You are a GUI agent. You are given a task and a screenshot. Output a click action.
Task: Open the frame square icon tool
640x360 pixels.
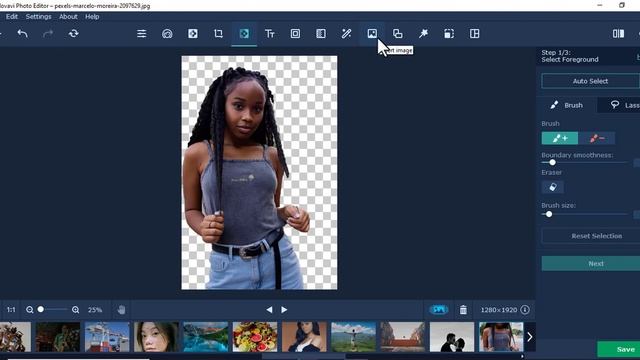click(295, 33)
